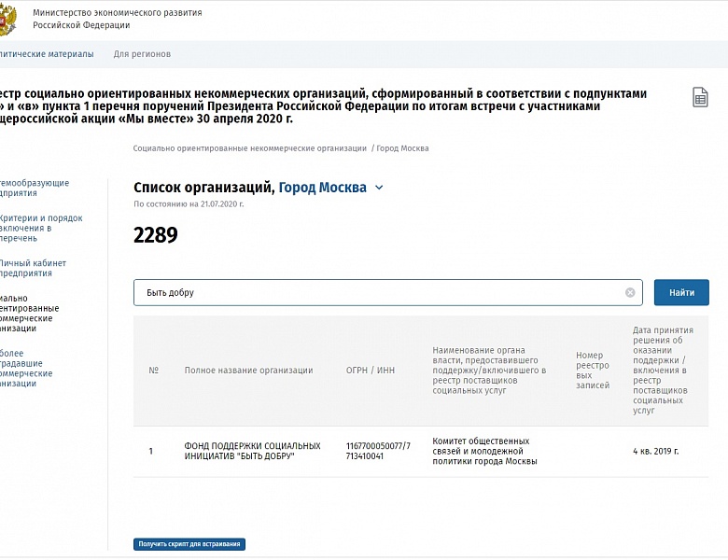The image size is (728, 560).
Task: Click the Номер реестровых записей column header
Action: [593, 371]
